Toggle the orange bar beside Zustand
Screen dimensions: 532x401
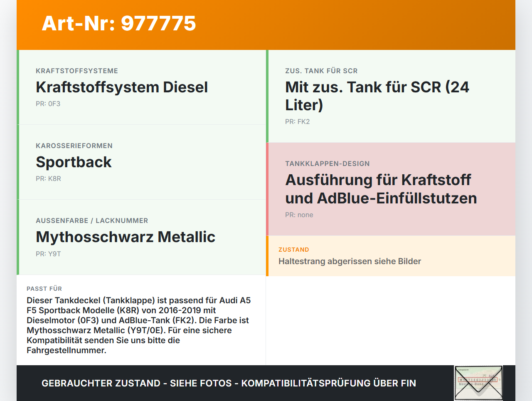[267, 256]
